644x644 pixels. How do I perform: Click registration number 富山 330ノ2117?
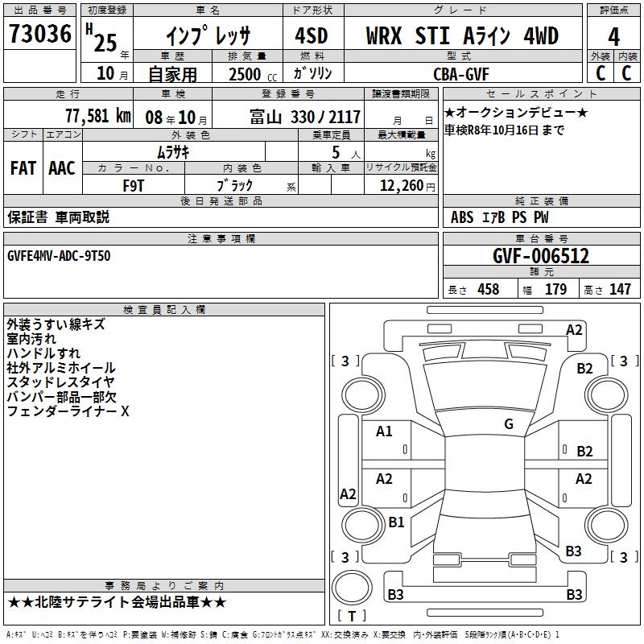(x=305, y=117)
